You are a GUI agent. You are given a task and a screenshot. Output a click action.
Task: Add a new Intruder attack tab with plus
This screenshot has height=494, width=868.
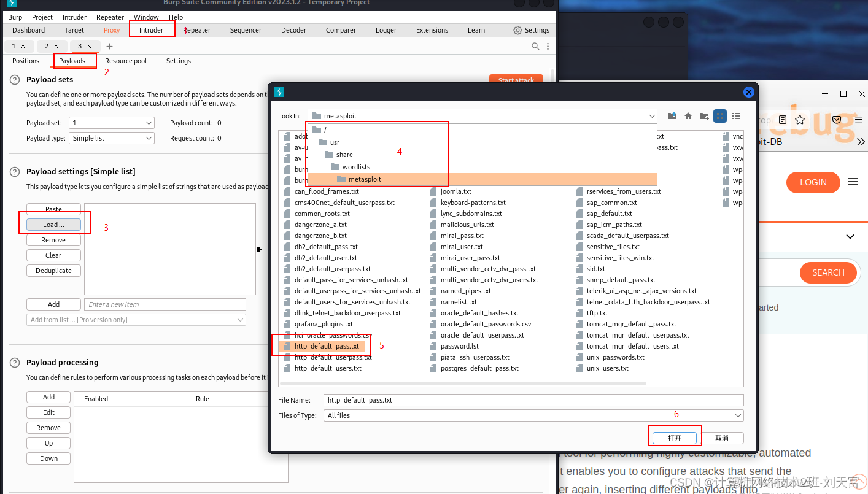pos(109,46)
